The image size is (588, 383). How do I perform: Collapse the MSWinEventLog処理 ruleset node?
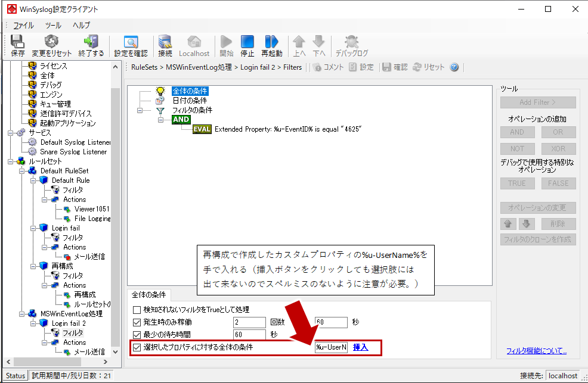21,314
